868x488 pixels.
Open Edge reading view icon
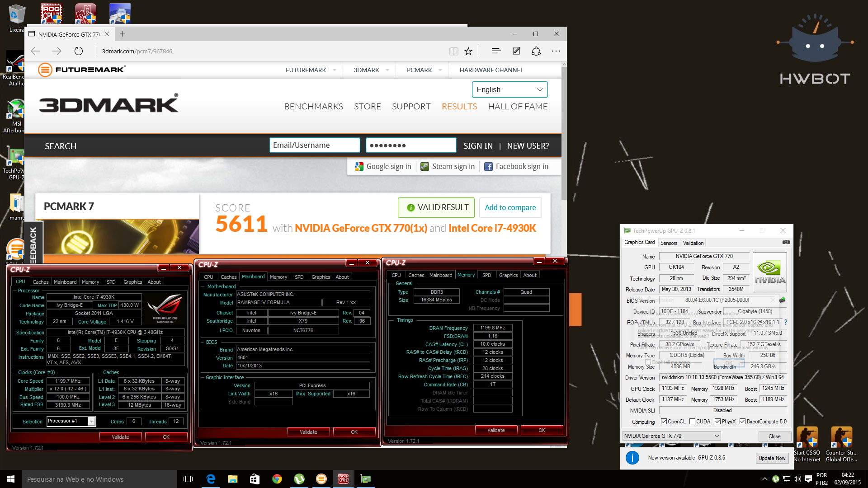tap(454, 51)
